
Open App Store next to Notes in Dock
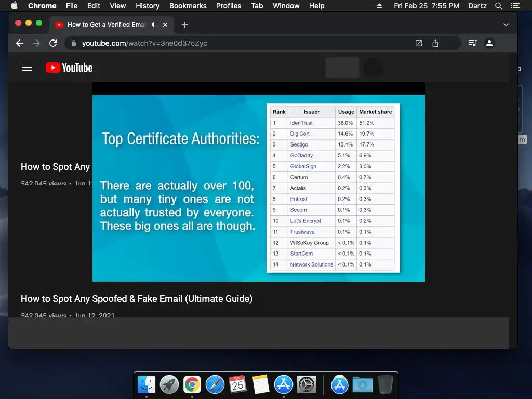(283, 385)
